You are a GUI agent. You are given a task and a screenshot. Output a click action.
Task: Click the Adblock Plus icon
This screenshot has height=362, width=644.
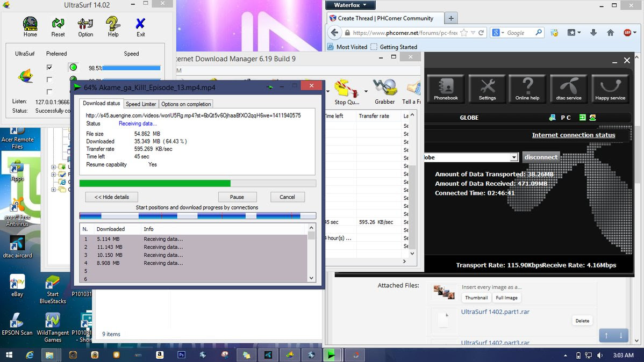pos(627,33)
